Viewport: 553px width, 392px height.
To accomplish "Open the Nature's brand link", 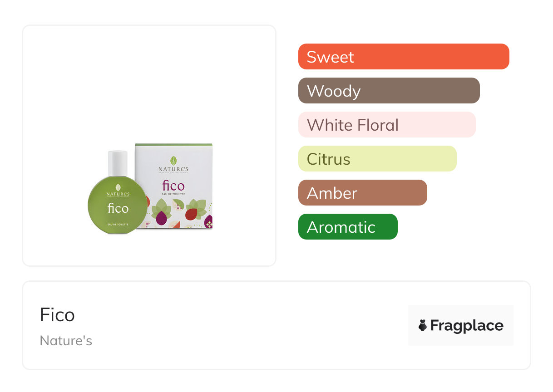I will click(x=66, y=341).
